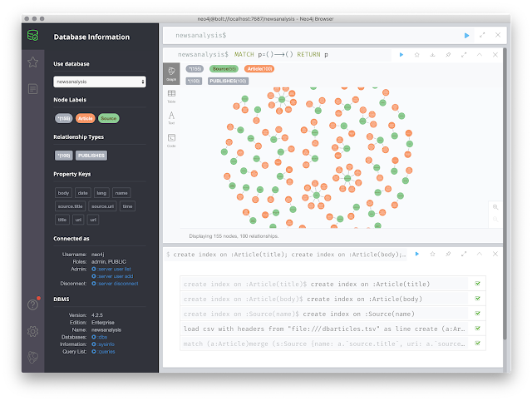Click the title property key
532x401 pixels.
[62, 220]
